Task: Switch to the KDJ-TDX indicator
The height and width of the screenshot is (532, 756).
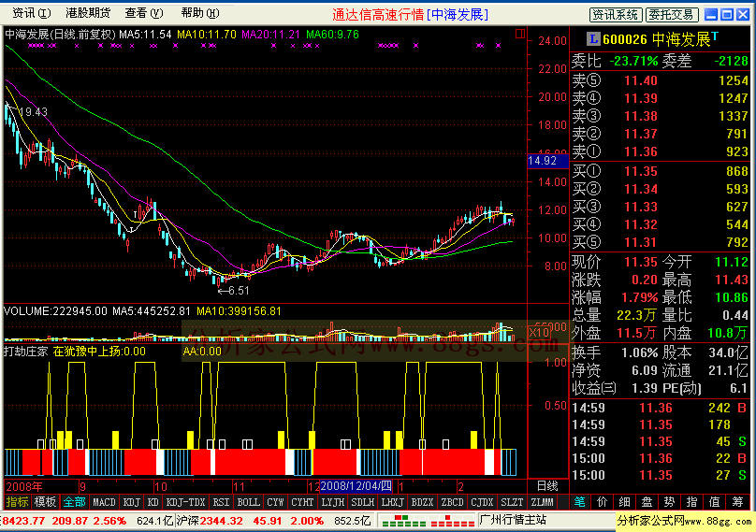Action: point(185,502)
